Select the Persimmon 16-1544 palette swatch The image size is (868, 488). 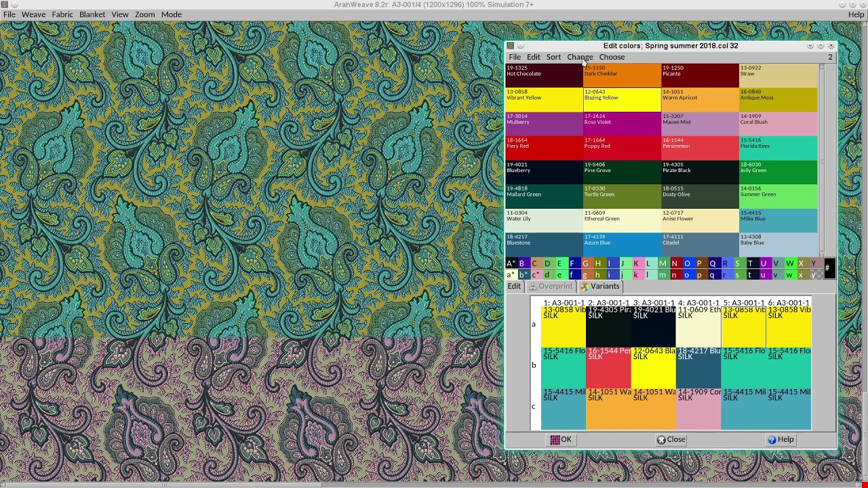click(x=700, y=148)
